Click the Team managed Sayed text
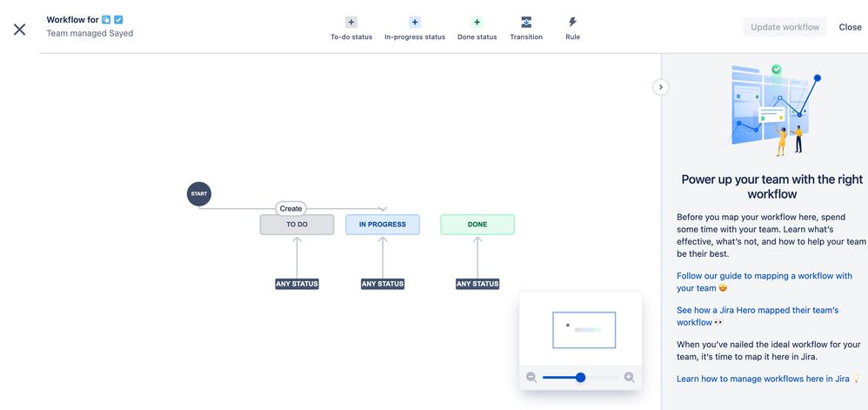Image resolution: width=868 pixels, height=410 pixels. (x=90, y=33)
